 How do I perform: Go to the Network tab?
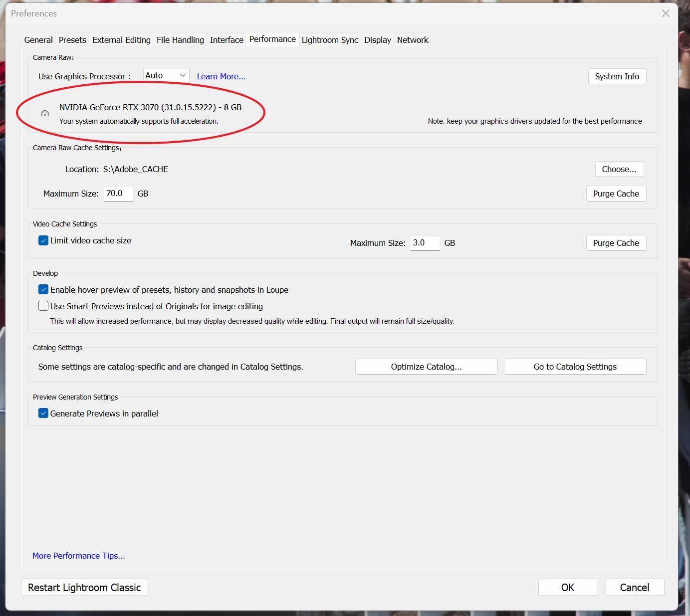point(413,40)
